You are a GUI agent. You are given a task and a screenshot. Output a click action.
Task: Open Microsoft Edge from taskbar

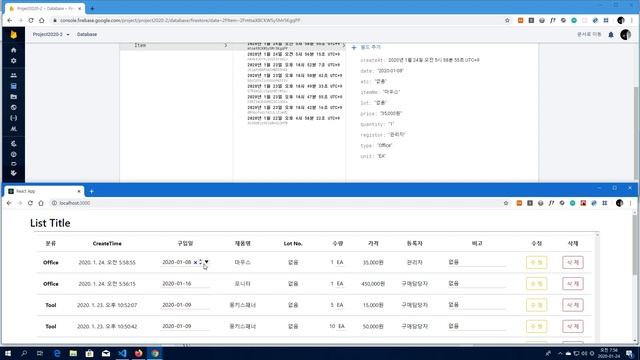[x=57, y=353]
